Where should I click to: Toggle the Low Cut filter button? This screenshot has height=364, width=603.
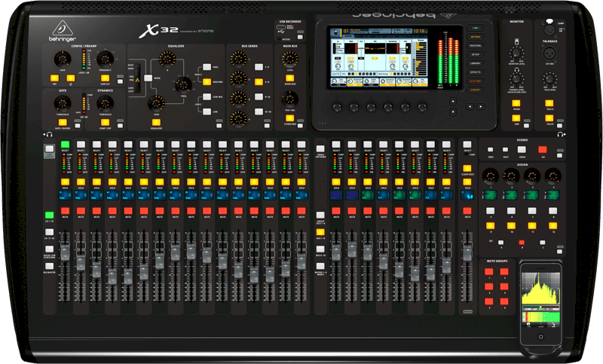click(104, 78)
